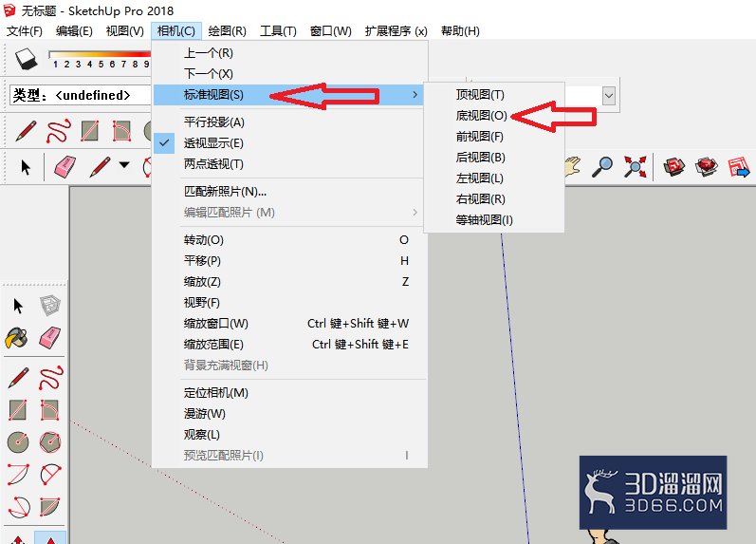The height and width of the screenshot is (544, 756).
Task: Choose 左视图(L) left view
Action: click(493, 178)
